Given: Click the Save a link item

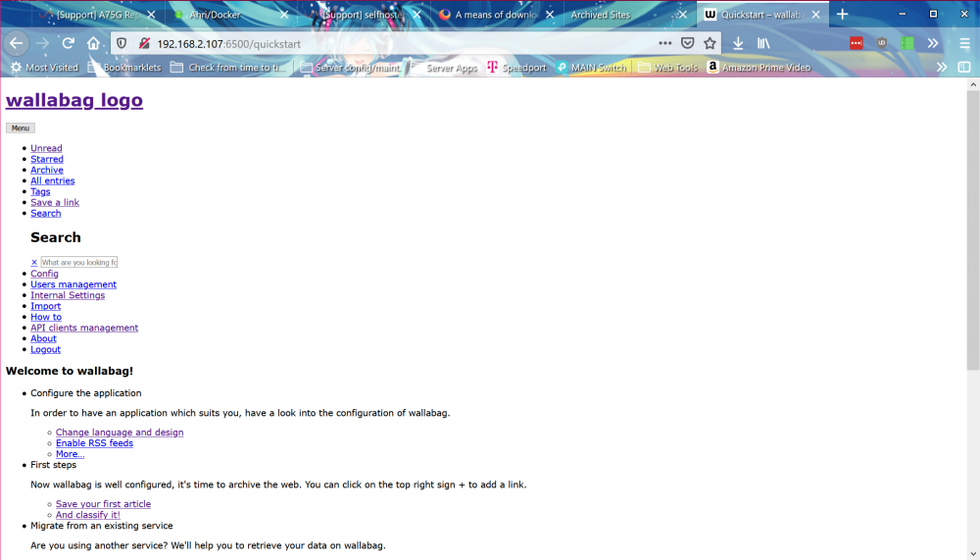Looking at the screenshot, I should pos(55,202).
